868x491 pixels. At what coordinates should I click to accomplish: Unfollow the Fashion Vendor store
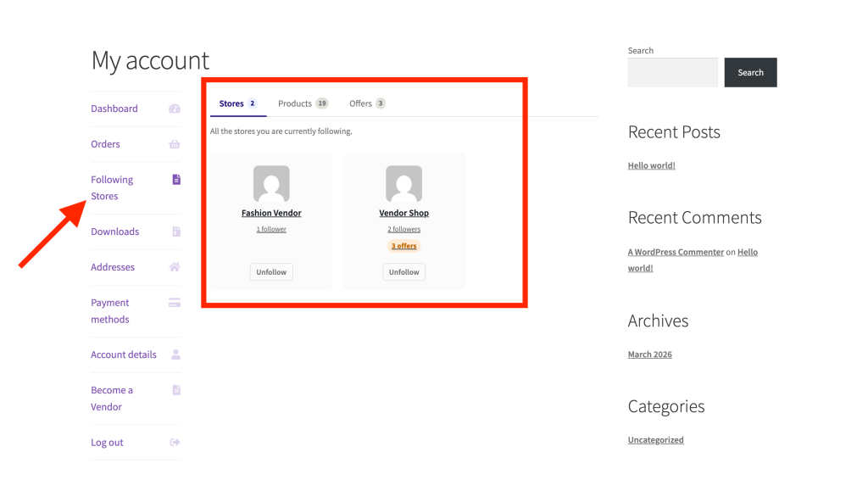point(271,272)
